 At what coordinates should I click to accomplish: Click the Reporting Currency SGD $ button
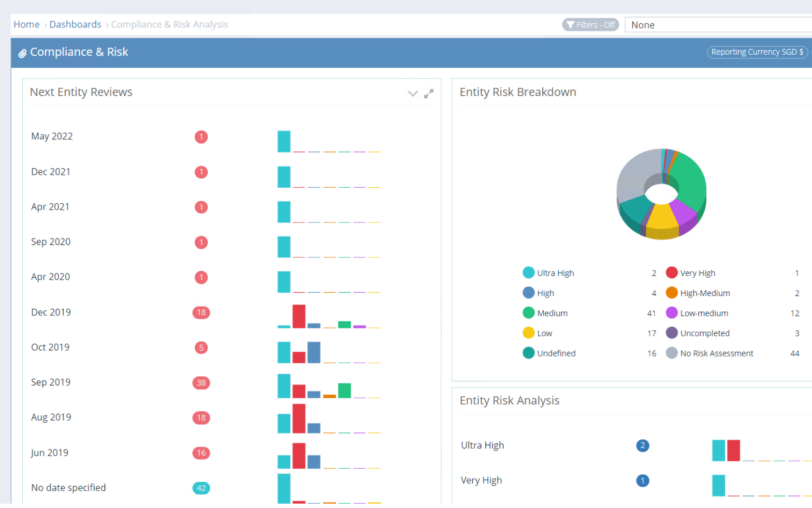(x=757, y=52)
